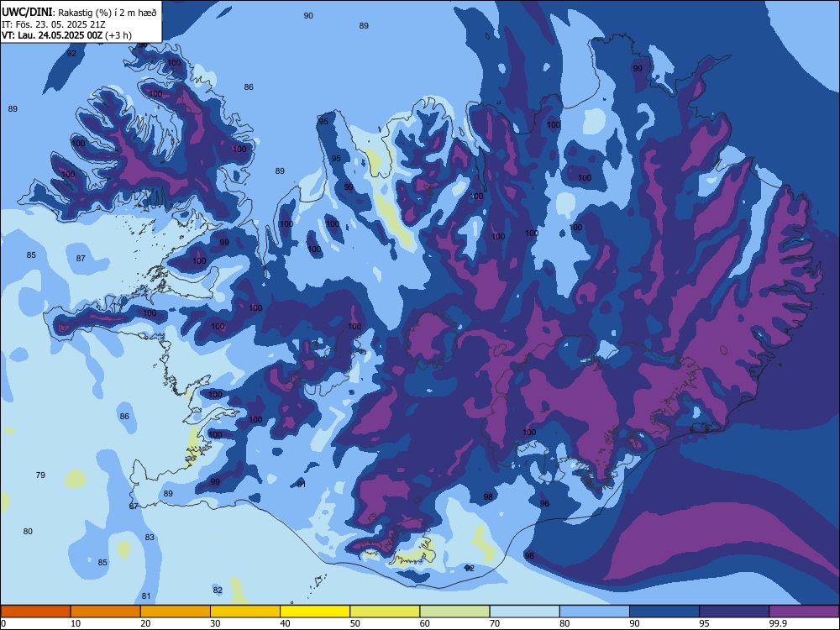Click the "IT: Fös. 23. 05. 2025 21Z" line
This screenshot has height=630, width=840.
tap(54, 24)
